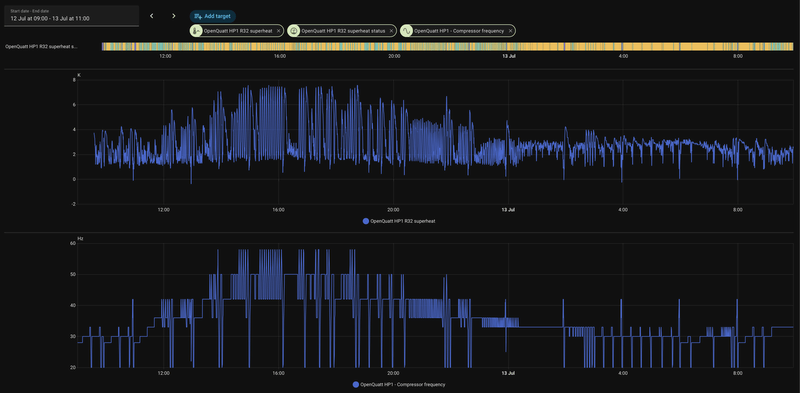Screen dimensions: 800x393
Task: Click inside the Compressor frequency line chart
Action: pyautogui.click(x=435, y=305)
